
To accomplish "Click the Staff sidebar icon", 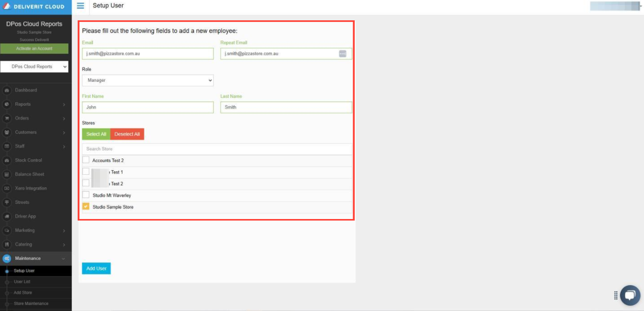I will click(7, 146).
